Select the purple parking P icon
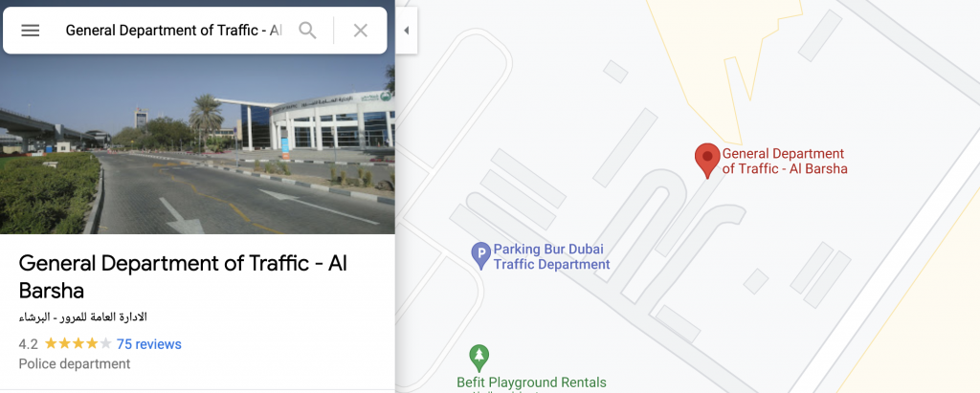Image resolution: width=980 pixels, height=393 pixels. 480,255
